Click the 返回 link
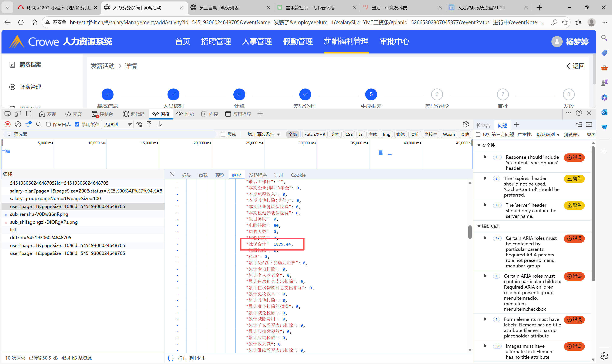Viewport: 612px width, 364px height. pyautogui.click(x=575, y=66)
